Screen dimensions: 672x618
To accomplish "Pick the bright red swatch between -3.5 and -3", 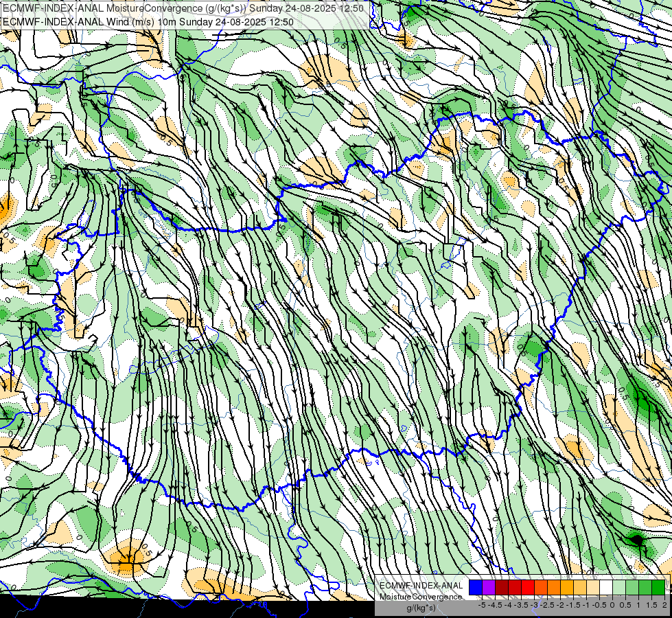I will [x=528, y=587].
